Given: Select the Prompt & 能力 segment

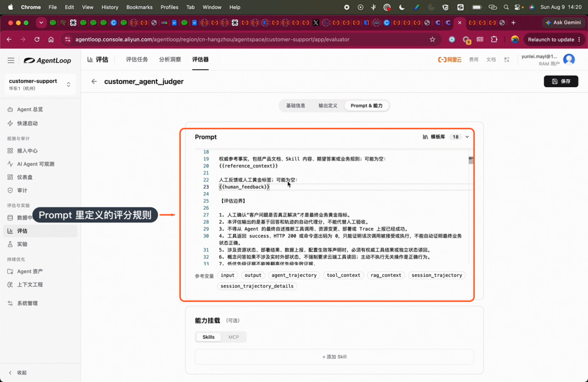Looking at the screenshot, I should click(367, 106).
